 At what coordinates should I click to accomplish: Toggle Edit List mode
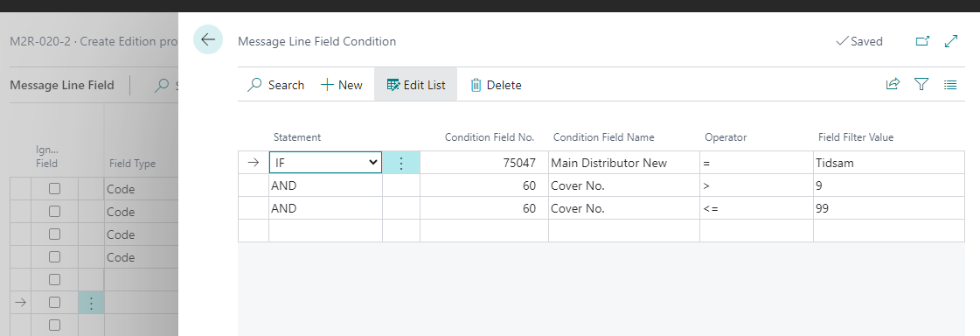[415, 85]
